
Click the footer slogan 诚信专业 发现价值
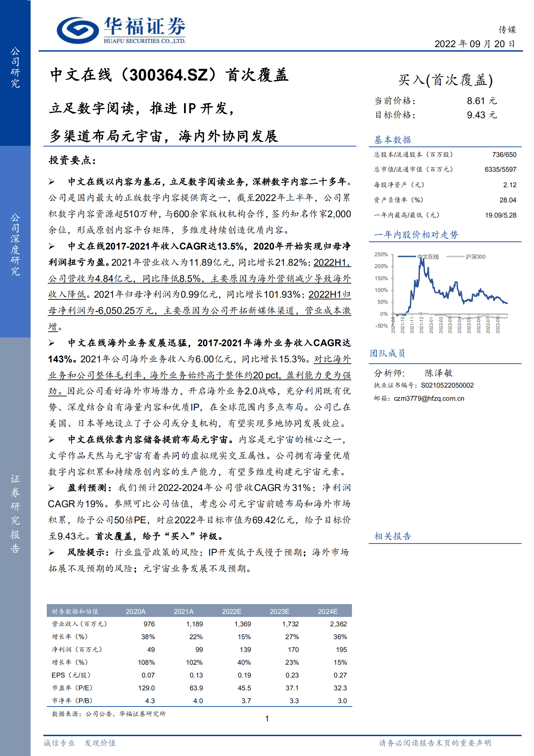click(80, 743)
